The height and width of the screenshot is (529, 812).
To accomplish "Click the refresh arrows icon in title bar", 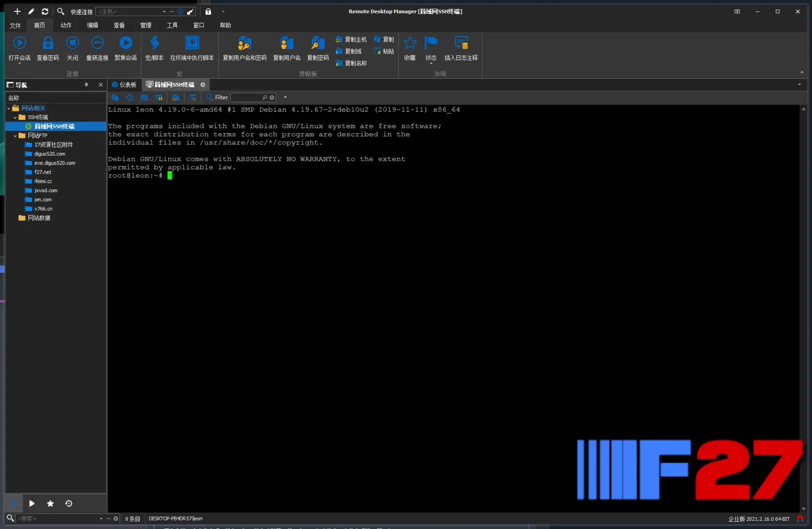I will click(x=45, y=11).
